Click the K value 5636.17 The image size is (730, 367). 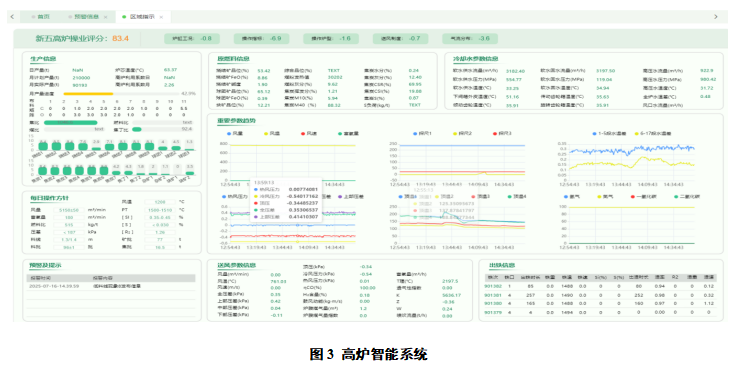point(451,295)
